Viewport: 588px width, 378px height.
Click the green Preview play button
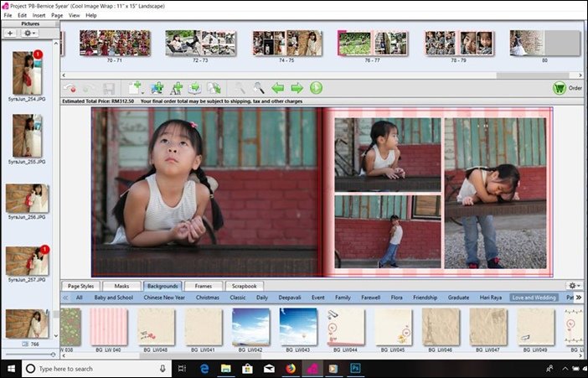click(x=316, y=88)
